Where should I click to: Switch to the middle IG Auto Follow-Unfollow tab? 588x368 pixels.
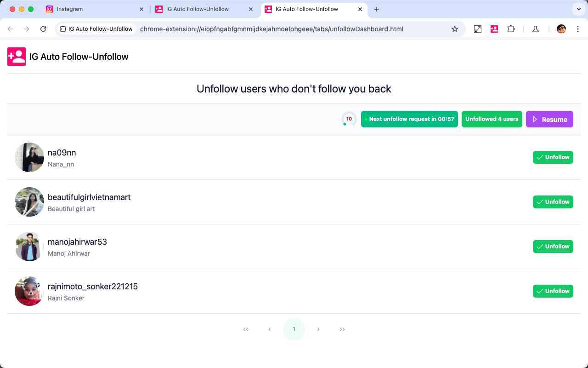tap(198, 9)
